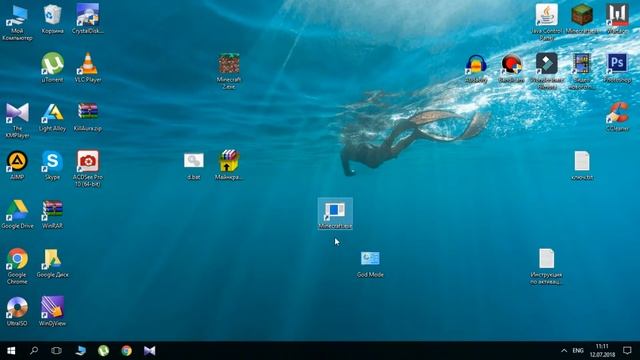Select the VLC Player desktop shortcut
Viewport: 640px width, 360px height.
click(x=88, y=68)
